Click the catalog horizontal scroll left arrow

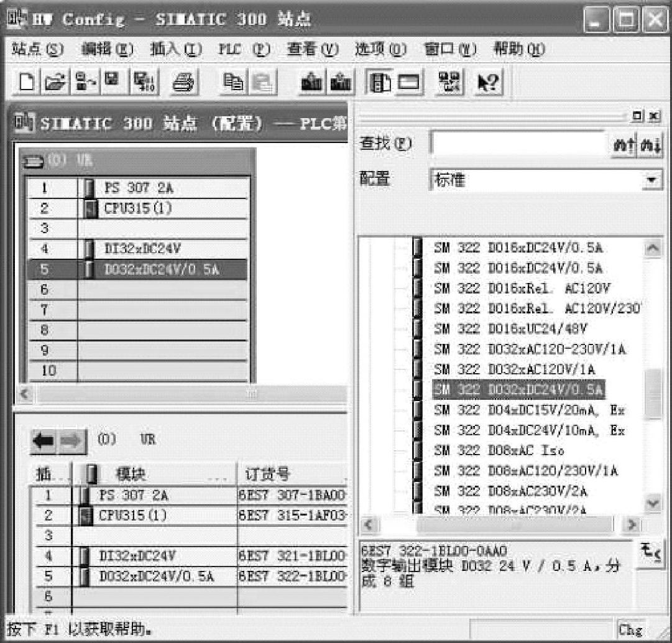click(x=369, y=524)
